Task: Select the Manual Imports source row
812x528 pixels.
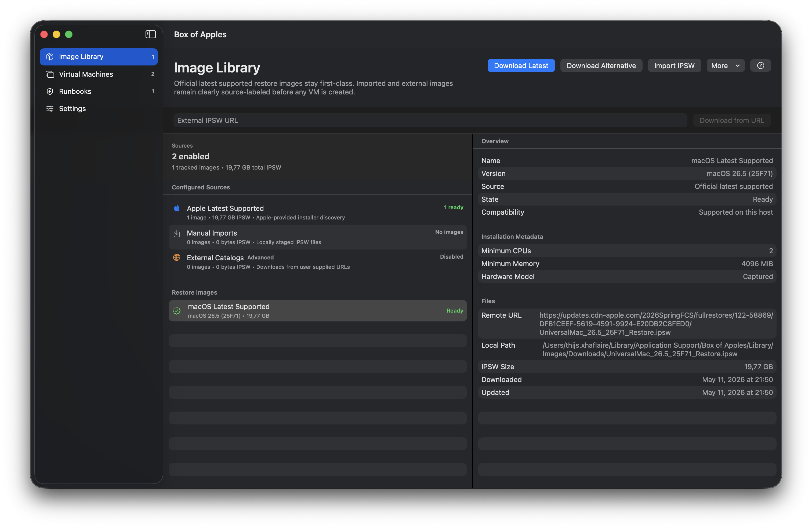Action: (x=318, y=237)
